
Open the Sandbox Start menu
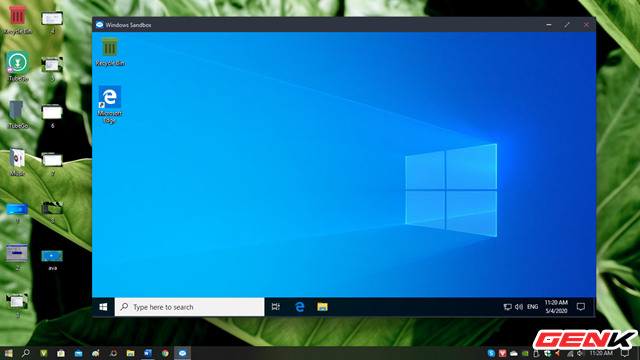pyautogui.click(x=103, y=307)
